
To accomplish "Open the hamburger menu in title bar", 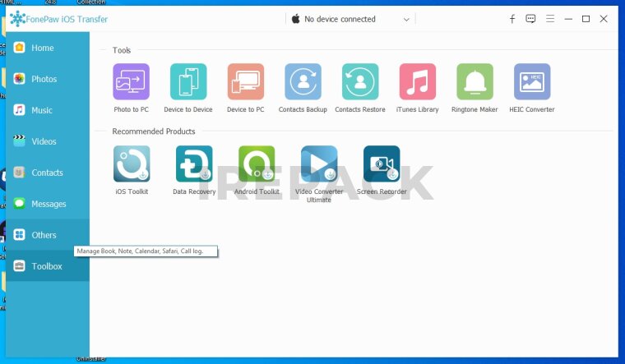I will [550, 19].
